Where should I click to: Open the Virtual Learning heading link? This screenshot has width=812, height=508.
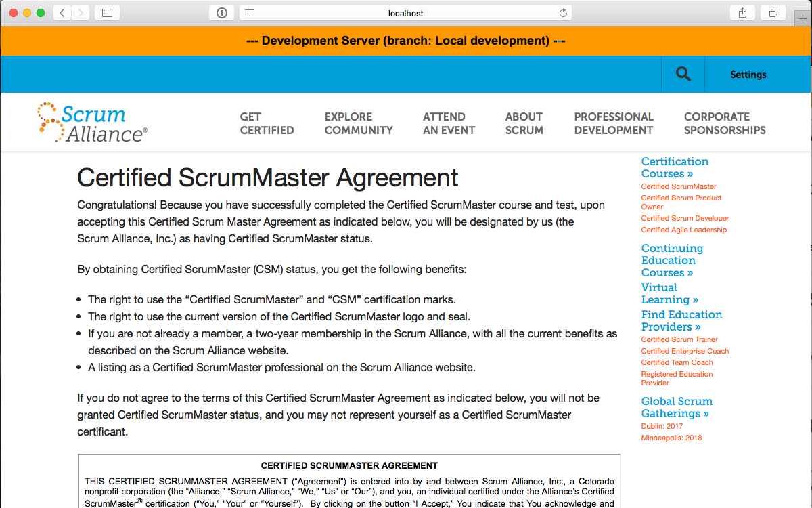tap(670, 293)
